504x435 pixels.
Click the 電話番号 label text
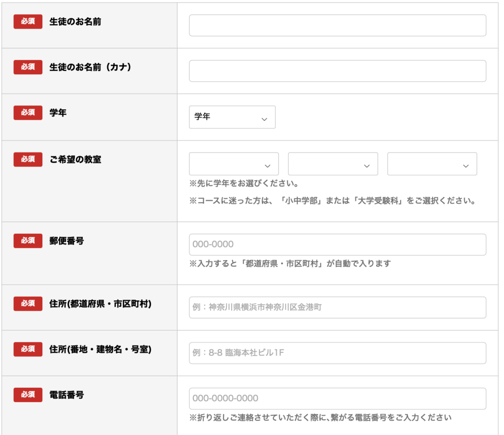coord(66,395)
